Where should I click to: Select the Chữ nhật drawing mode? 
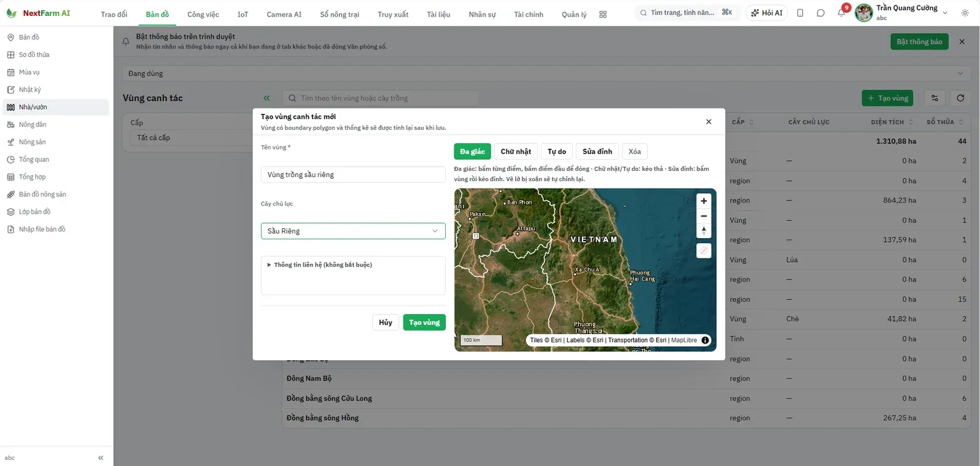point(516,152)
